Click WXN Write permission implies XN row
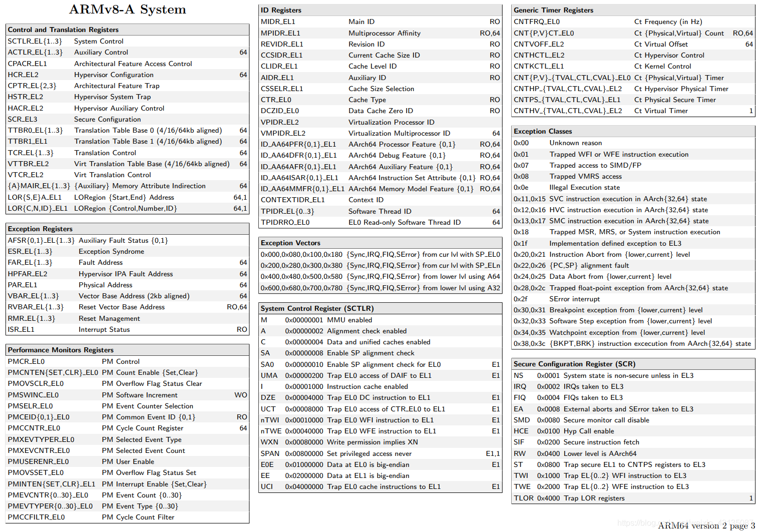758x532 pixels. point(381,442)
